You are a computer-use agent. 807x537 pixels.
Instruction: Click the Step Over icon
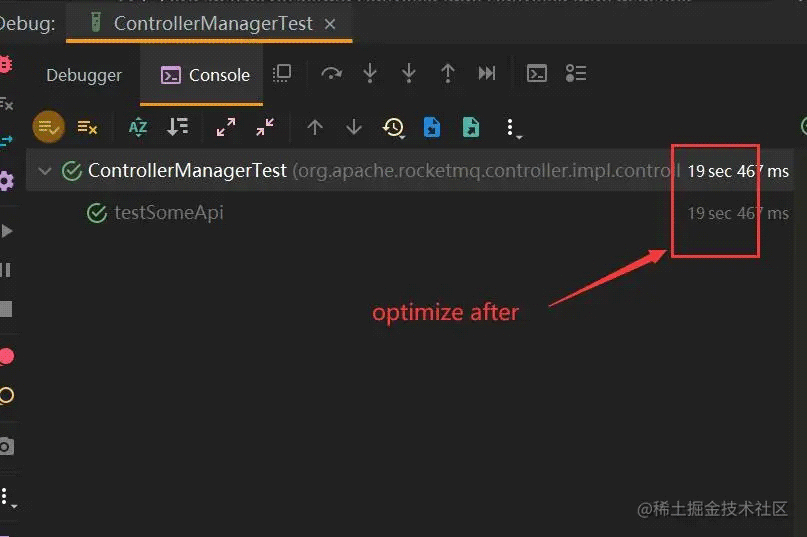pyautogui.click(x=331, y=74)
